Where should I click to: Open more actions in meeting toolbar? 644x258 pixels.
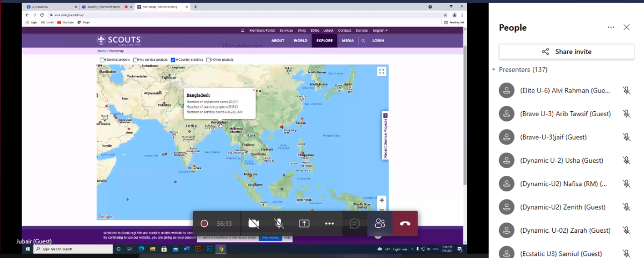click(330, 224)
